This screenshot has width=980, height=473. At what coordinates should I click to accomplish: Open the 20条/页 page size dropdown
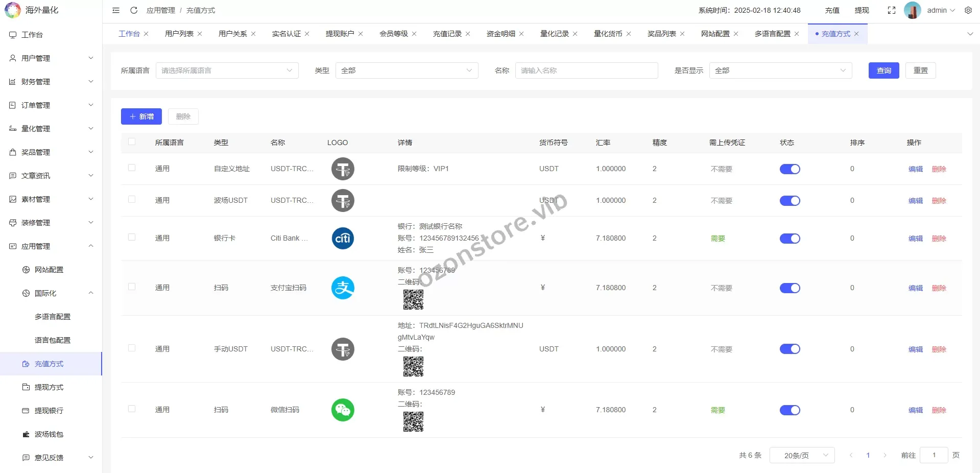pyautogui.click(x=801, y=455)
